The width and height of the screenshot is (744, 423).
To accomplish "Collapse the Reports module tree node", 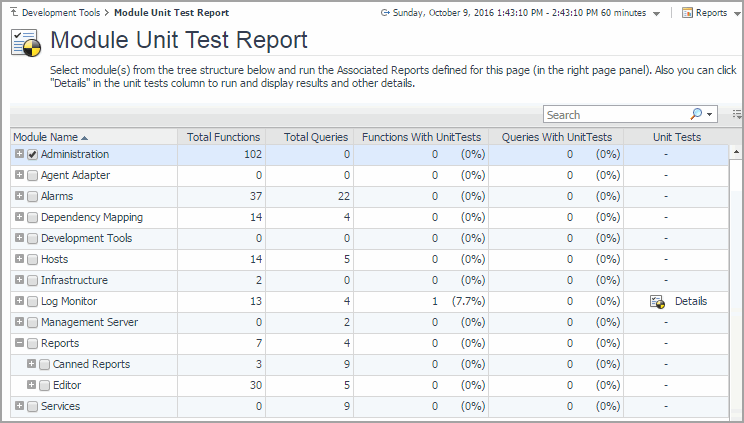I will pyautogui.click(x=19, y=343).
